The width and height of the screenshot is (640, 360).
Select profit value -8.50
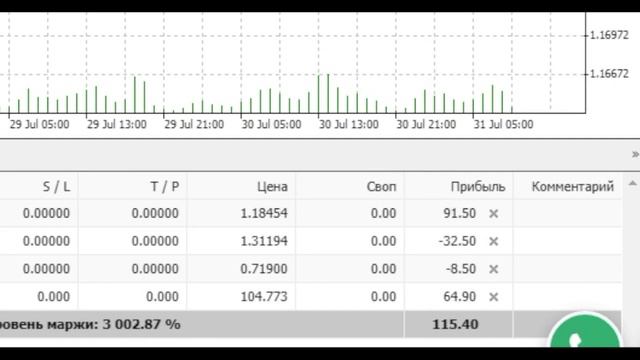pos(460,269)
